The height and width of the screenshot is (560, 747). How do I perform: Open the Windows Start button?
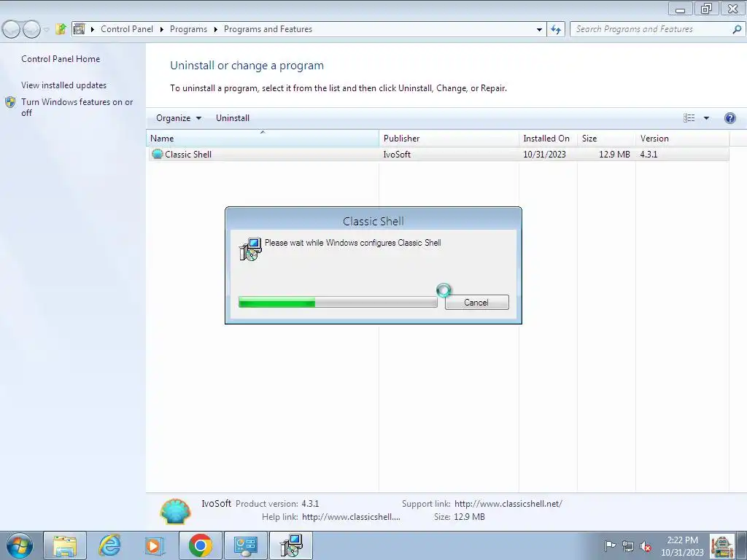click(x=19, y=545)
